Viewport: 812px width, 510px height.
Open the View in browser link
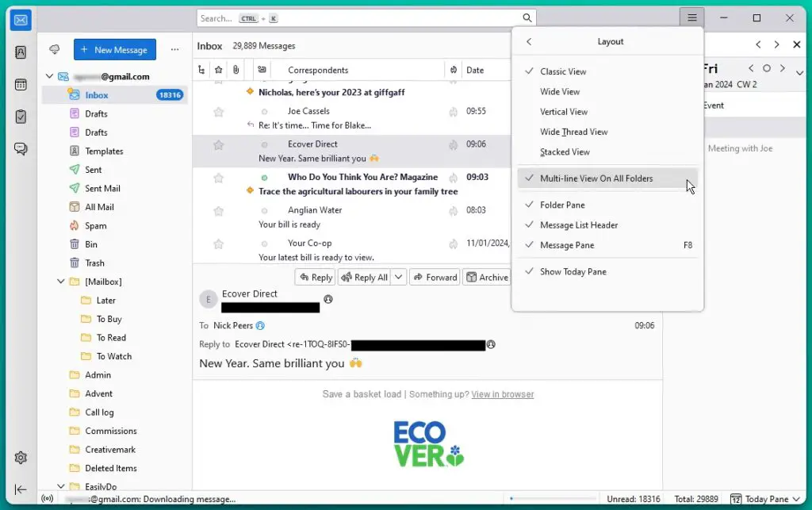[x=502, y=394]
